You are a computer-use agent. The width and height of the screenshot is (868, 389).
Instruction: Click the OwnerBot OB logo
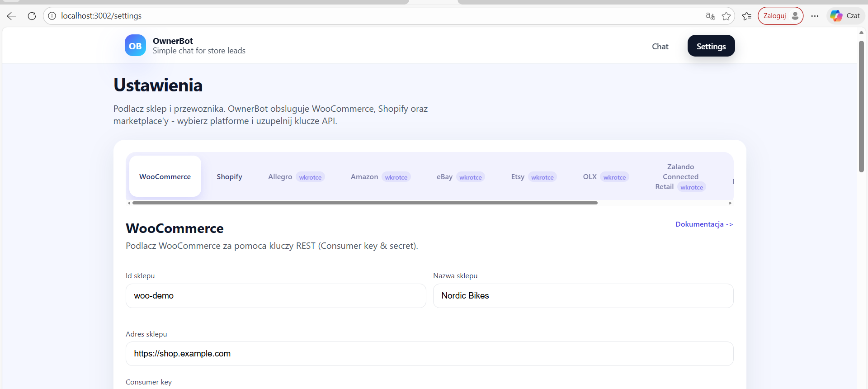tap(135, 46)
